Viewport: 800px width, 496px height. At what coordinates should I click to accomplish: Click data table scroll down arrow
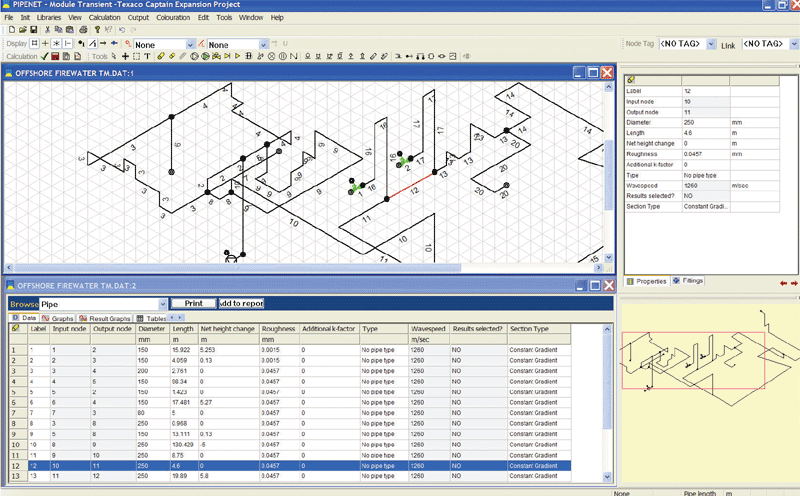click(607, 477)
